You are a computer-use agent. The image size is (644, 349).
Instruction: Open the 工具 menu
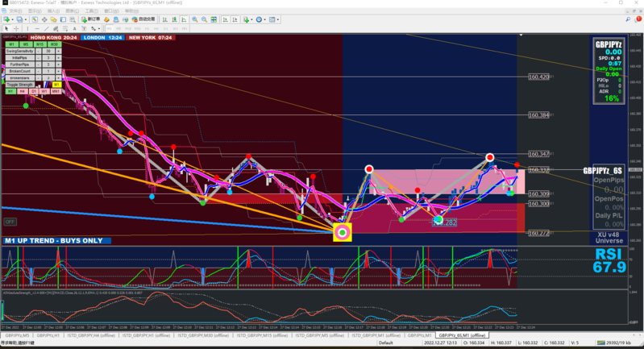coord(91,11)
